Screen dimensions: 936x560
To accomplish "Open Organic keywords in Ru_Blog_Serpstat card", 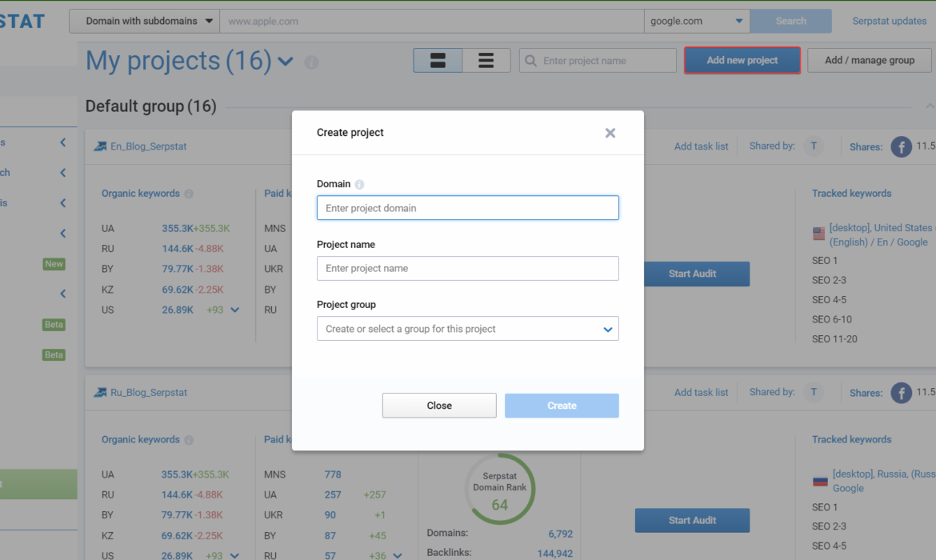I will click(x=140, y=439).
